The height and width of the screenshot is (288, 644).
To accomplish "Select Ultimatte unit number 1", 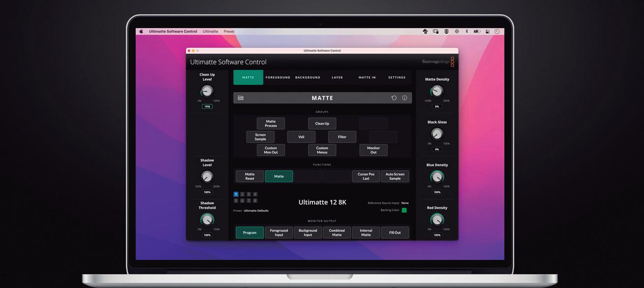I will [236, 194].
